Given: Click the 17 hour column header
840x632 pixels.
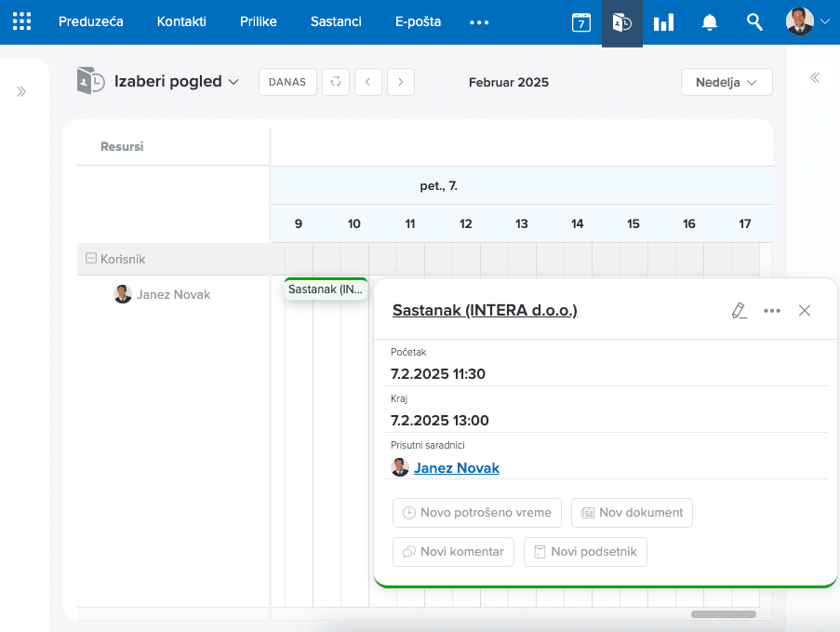Looking at the screenshot, I should pos(744,223).
